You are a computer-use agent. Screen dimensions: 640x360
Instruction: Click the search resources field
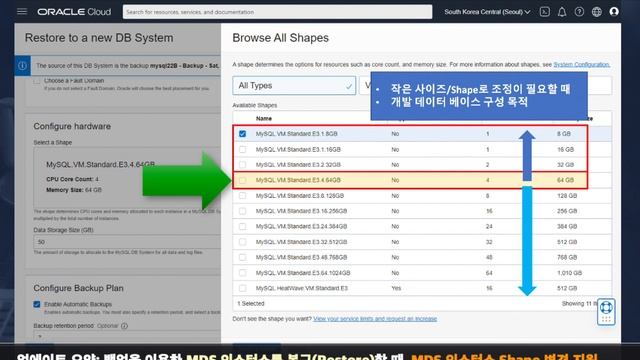(277, 12)
